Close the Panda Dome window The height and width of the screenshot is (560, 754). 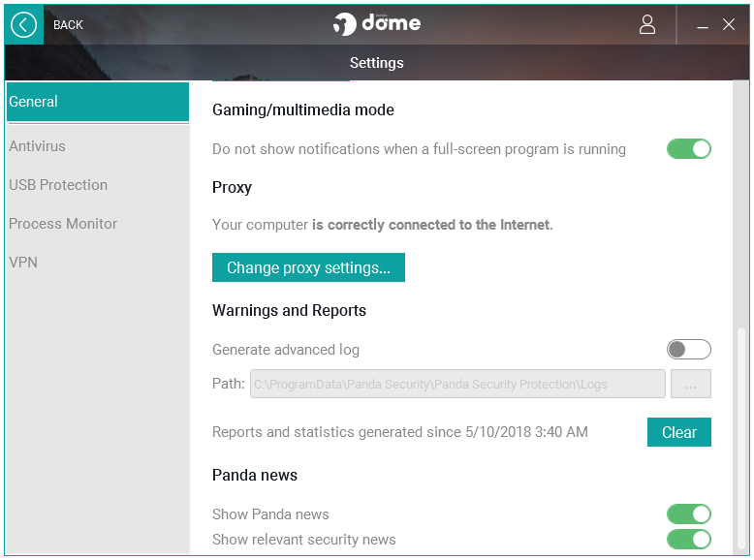(729, 25)
